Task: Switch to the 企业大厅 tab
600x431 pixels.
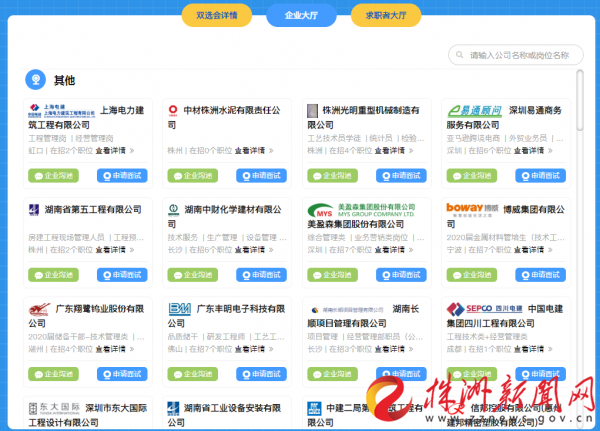Action: pyautogui.click(x=301, y=15)
